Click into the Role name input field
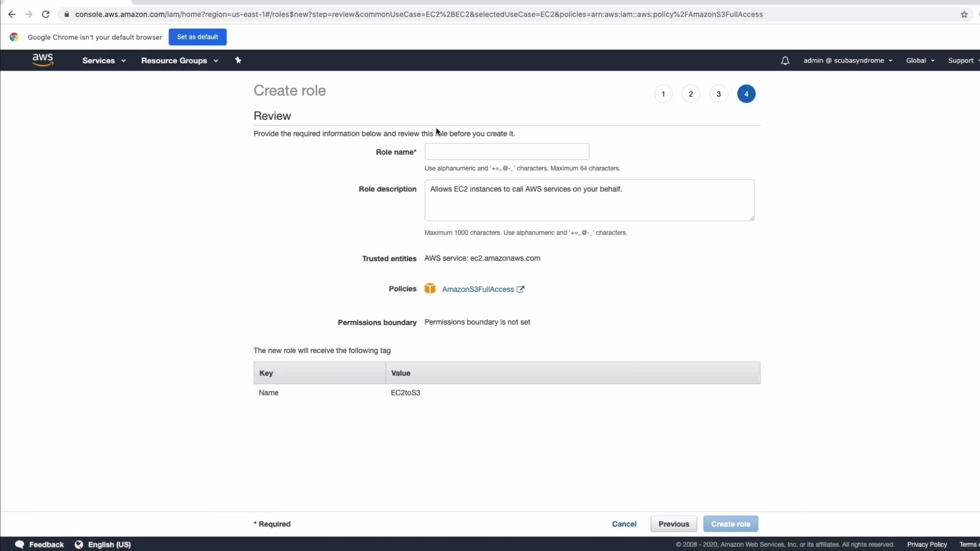 click(507, 152)
